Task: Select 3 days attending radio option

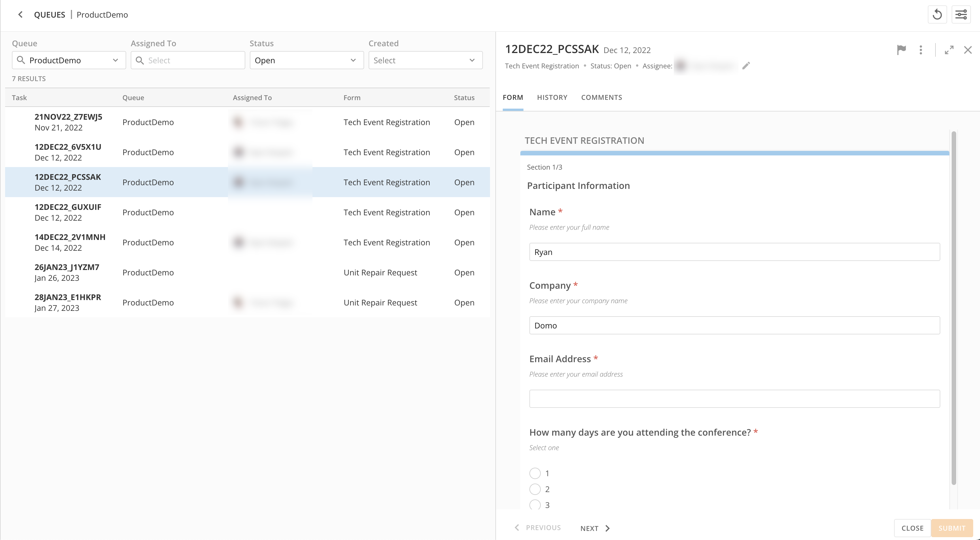Action: 535,505
